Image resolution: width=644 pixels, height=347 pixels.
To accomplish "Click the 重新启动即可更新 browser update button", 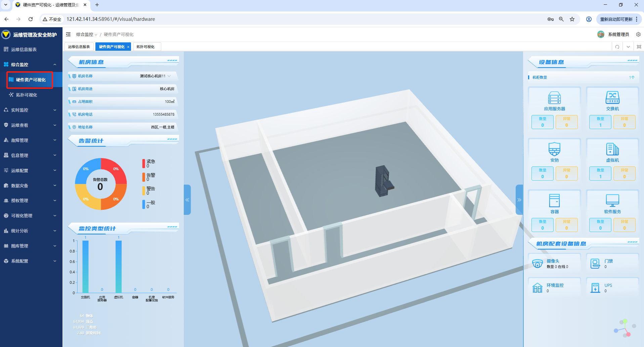I will pyautogui.click(x=616, y=19).
